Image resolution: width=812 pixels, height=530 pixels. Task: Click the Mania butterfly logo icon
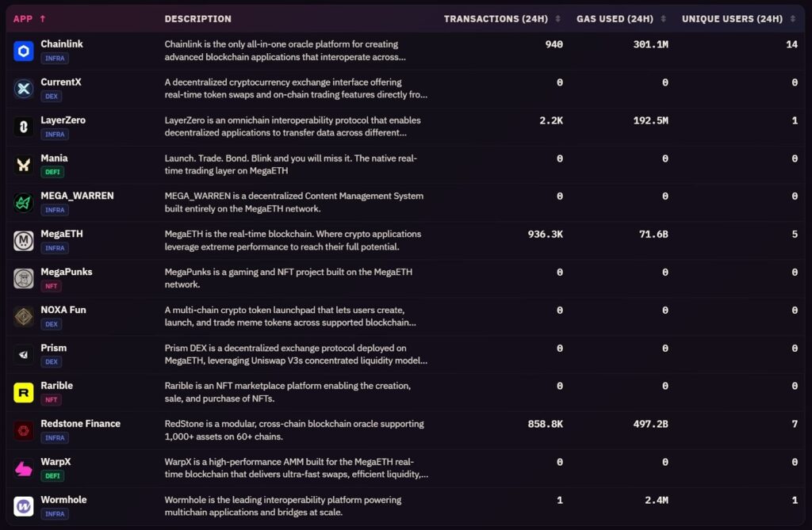[24, 165]
